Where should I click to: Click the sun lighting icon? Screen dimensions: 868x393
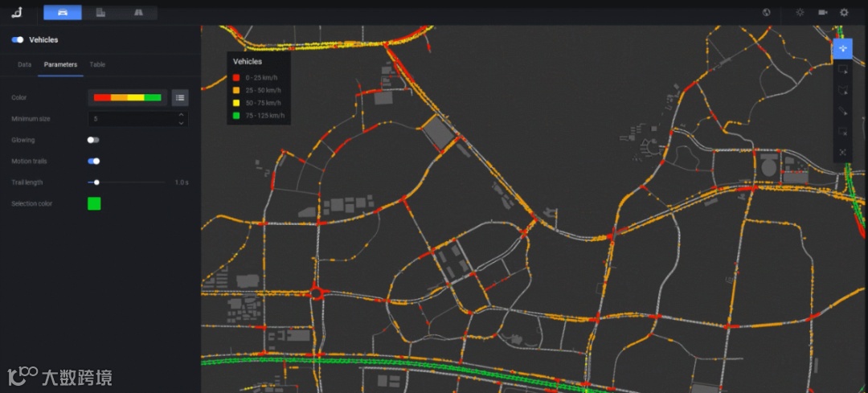(800, 12)
